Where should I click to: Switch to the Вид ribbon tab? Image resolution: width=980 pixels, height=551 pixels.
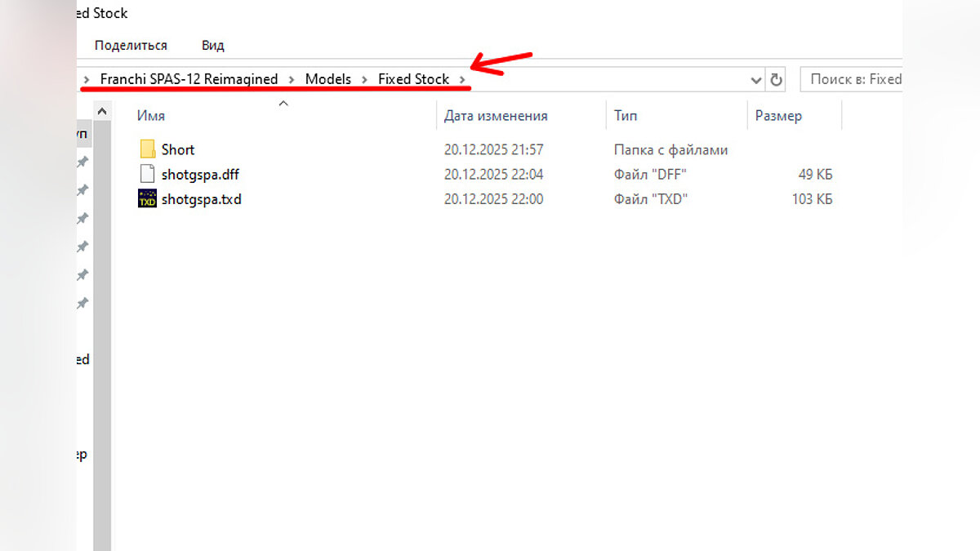click(x=213, y=45)
